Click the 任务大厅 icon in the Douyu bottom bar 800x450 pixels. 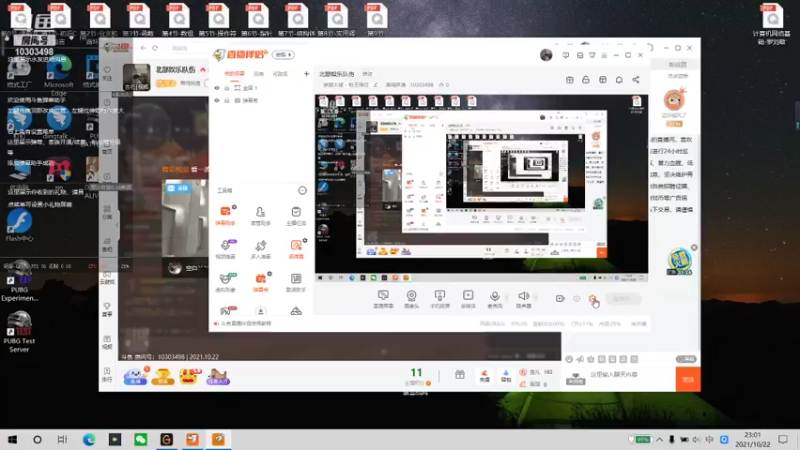pyautogui.click(x=218, y=377)
